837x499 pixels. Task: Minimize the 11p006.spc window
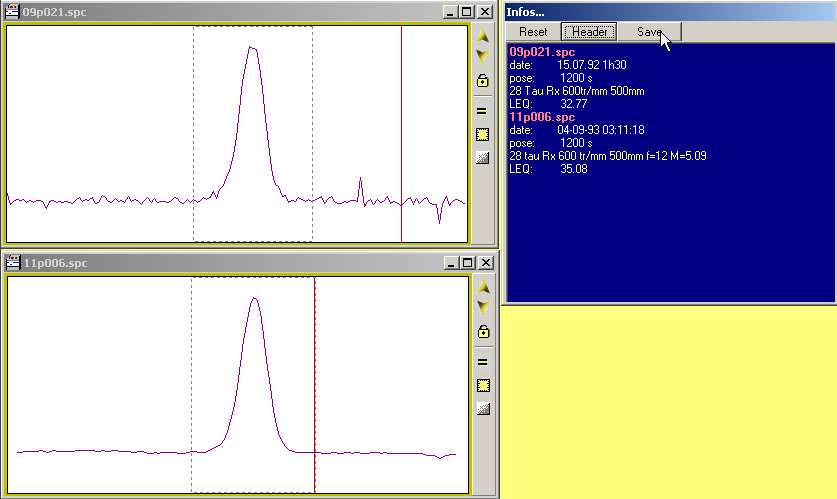tap(451, 263)
